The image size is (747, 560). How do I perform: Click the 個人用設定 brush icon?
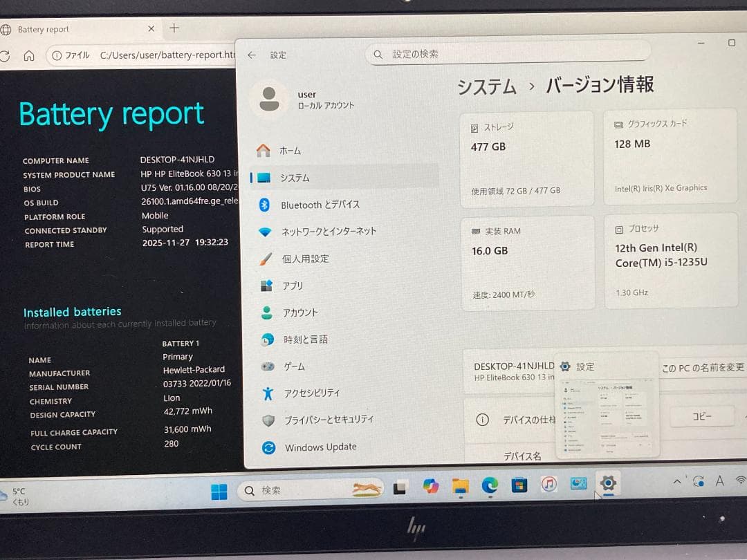(265, 259)
